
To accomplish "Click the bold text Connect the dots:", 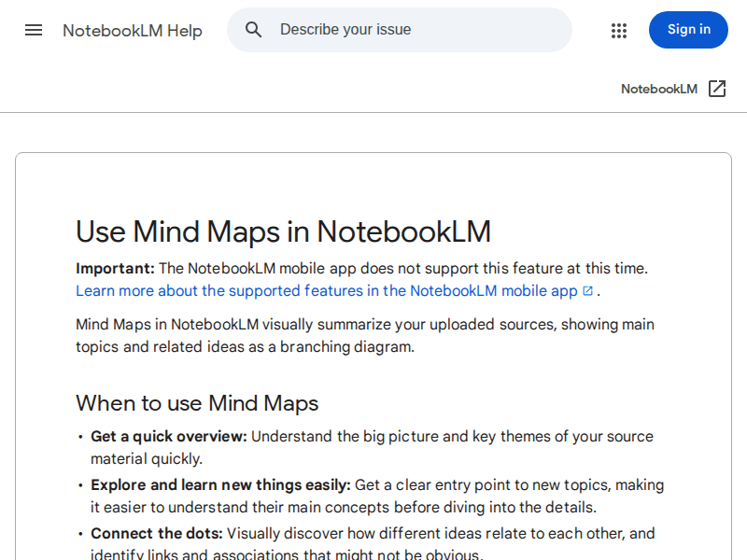I will [x=157, y=533].
